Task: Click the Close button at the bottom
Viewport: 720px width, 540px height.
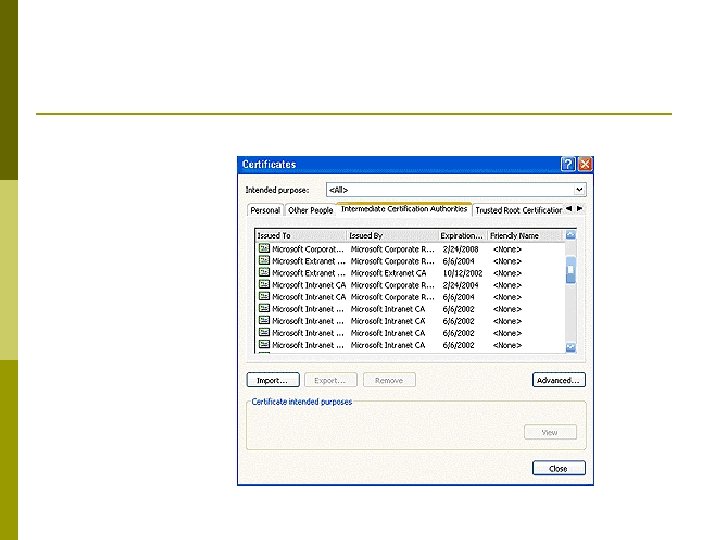Action: 558,468
